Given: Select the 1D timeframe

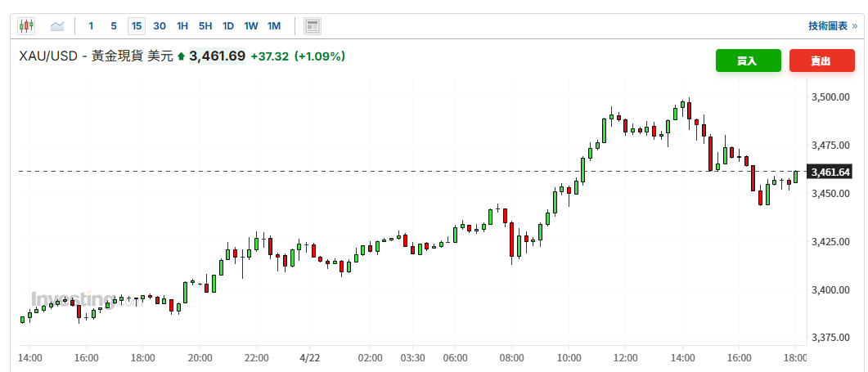Looking at the screenshot, I should pos(228,26).
